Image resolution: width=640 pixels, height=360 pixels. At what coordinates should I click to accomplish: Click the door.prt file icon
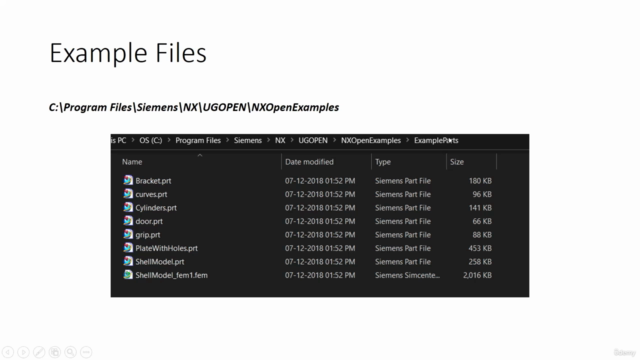[128, 220]
